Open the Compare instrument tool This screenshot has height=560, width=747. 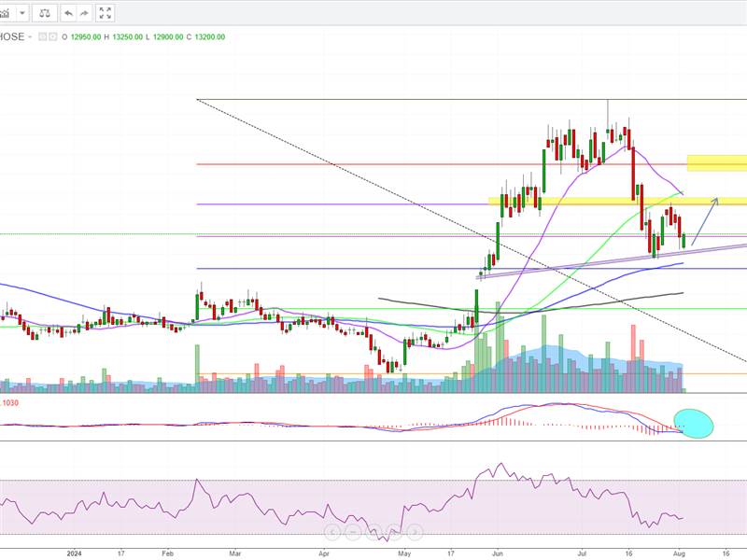45,13
